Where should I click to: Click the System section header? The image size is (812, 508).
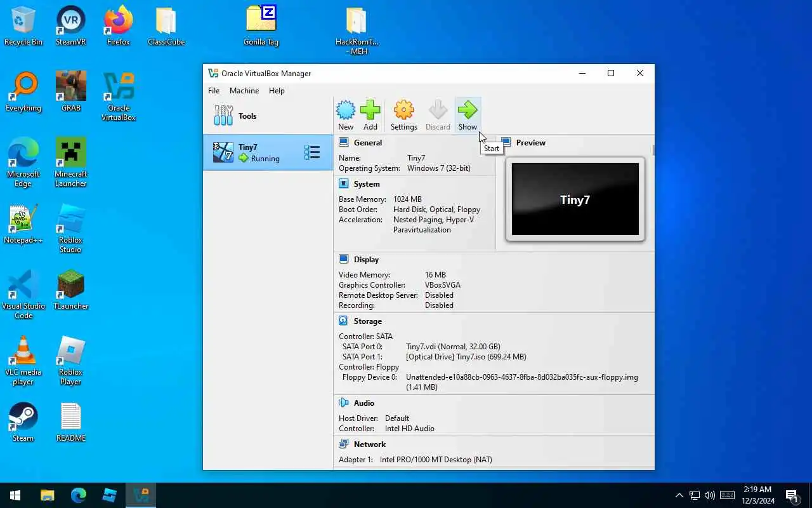point(367,184)
